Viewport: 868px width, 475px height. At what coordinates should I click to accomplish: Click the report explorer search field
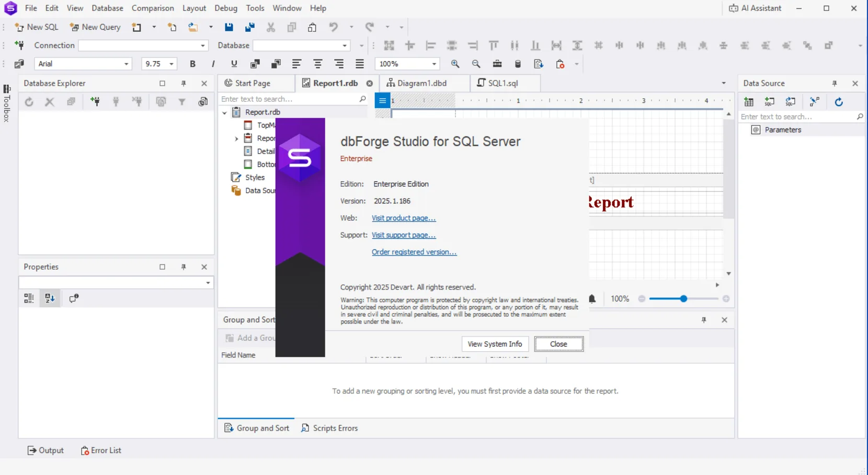[293, 99]
